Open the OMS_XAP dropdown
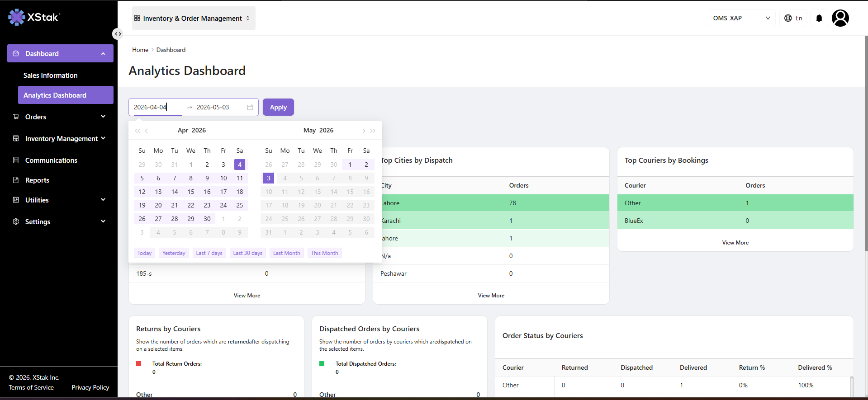 coord(741,18)
